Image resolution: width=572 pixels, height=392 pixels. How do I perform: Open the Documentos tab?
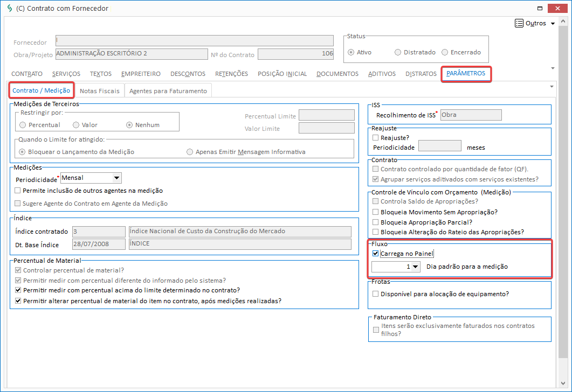pyautogui.click(x=337, y=74)
